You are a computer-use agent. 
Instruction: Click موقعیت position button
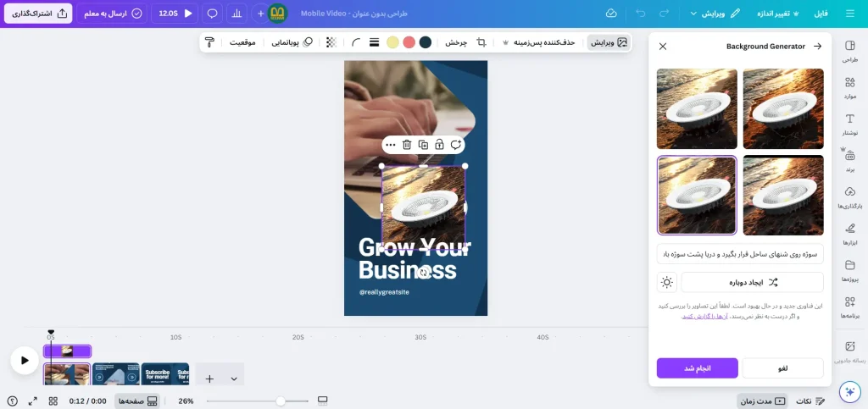coord(242,42)
